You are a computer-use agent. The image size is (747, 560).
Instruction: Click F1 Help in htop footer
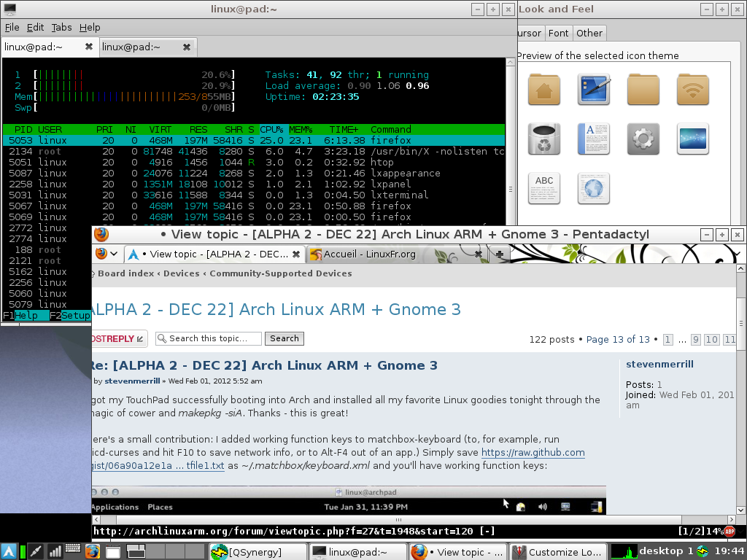click(x=26, y=315)
